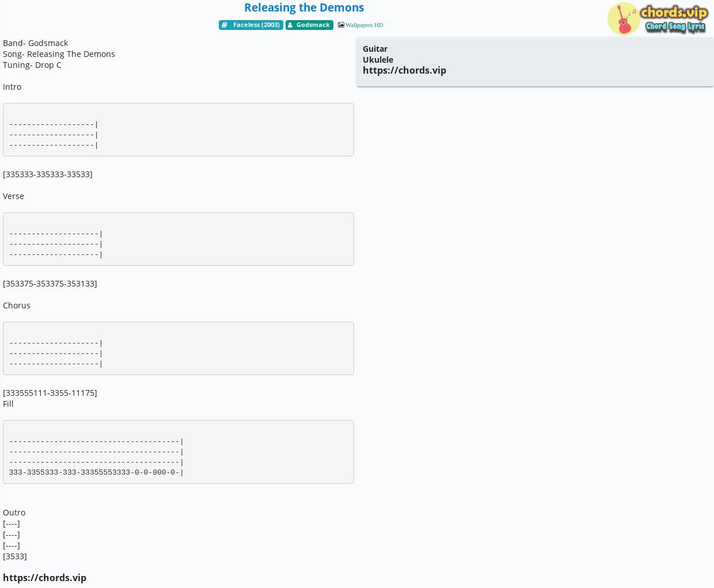Click the picture icon beside Wallpapers HD
Screen dimensions: 714x588
coord(341,25)
